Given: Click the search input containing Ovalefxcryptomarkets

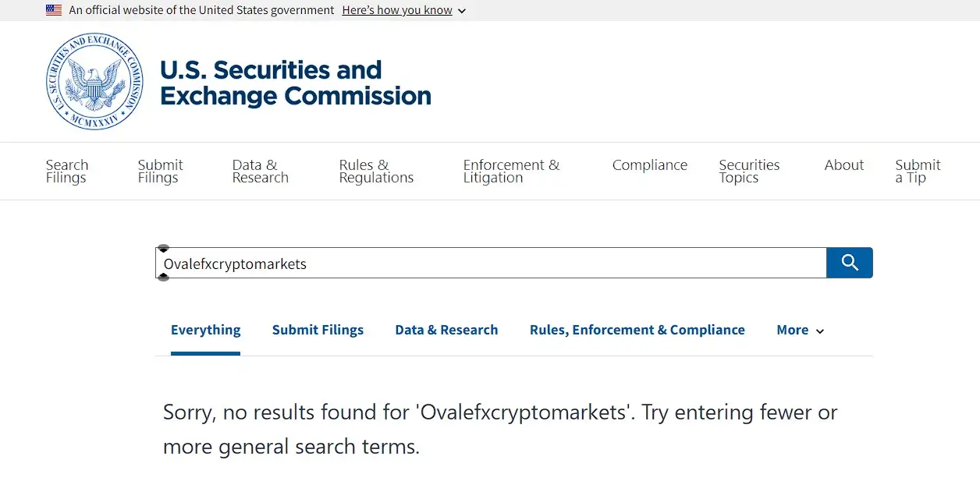Looking at the screenshot, I should (x=492, y=264).
